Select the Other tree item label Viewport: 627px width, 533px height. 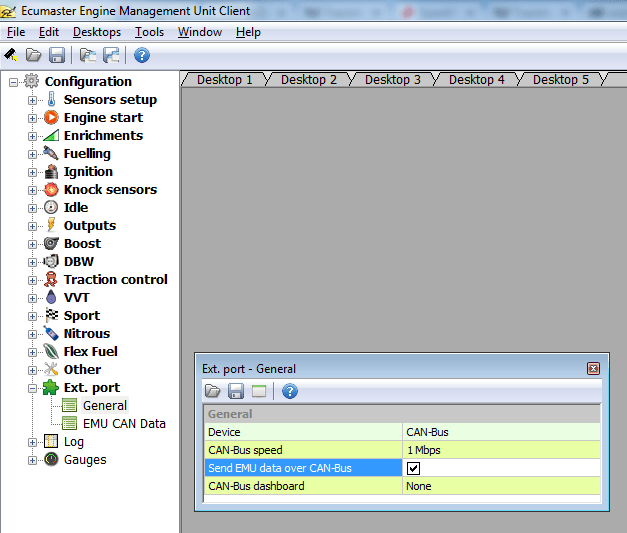tap(82, 369)
